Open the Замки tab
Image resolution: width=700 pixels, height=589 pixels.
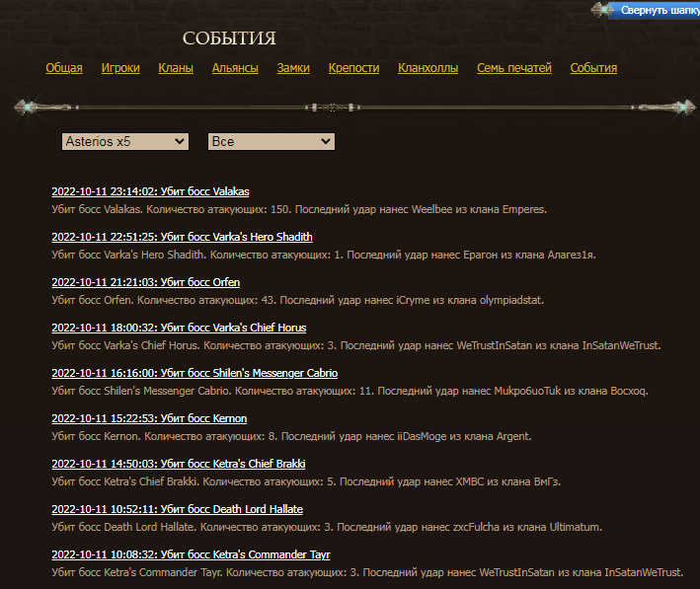tap(293, 68)
